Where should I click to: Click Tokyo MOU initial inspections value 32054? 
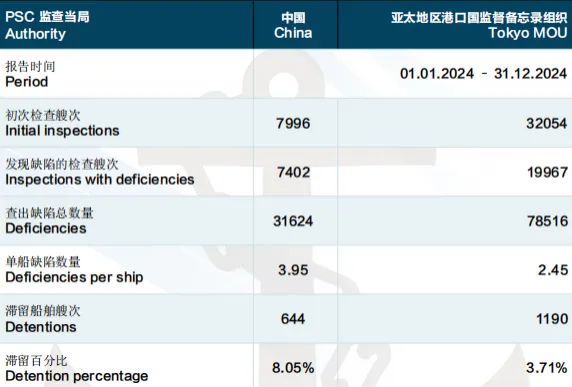point(546,123)
